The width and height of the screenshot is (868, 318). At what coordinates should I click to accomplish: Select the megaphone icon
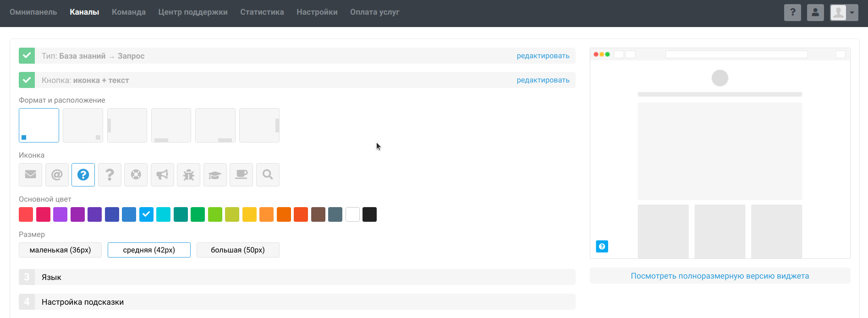(x=162, y=175)
